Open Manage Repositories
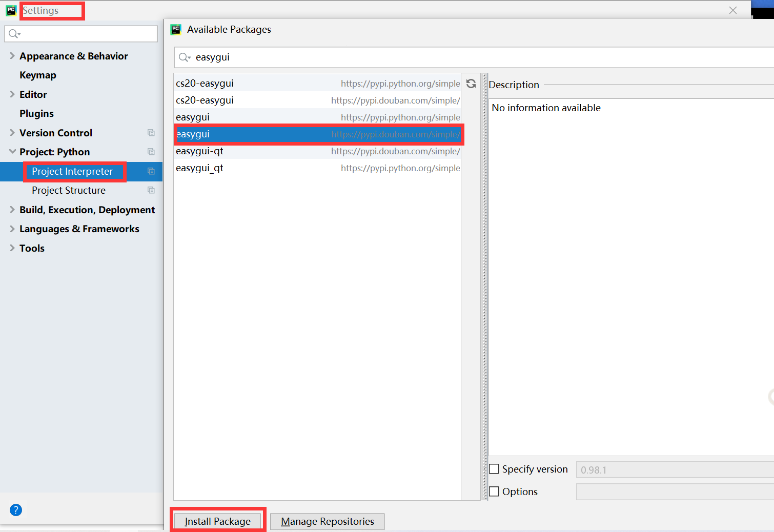Image resolution: width=774 pixels, height=532 pixels. pyautogui.click(x=327, y=521)
